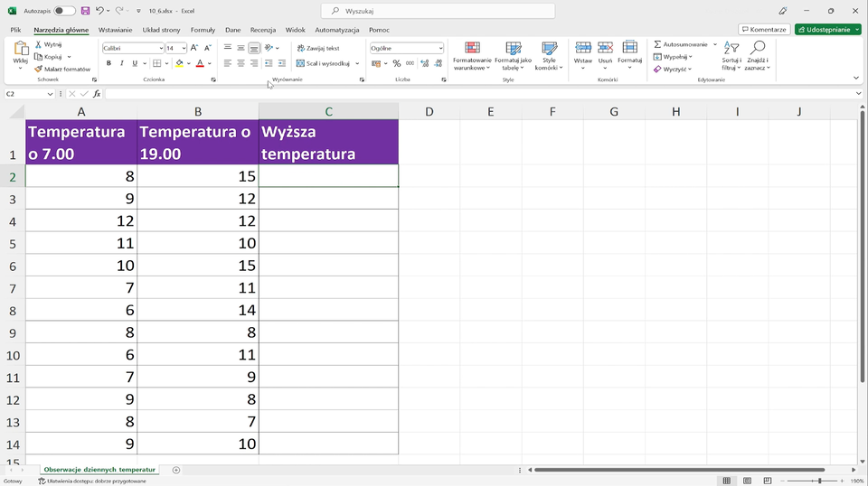
Task: Click the italic formatting icon
Action: [x=121, y=63]
